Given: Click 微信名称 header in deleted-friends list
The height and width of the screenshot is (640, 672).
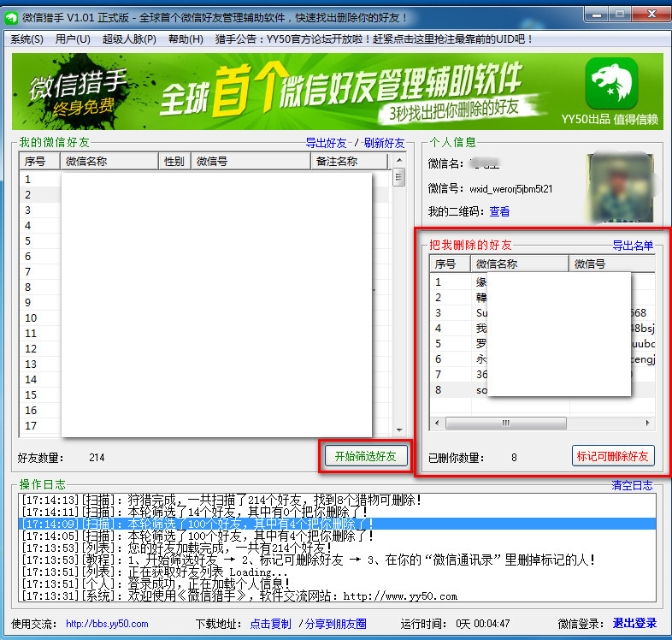Looking at the screenshot, I should [x=520, y=264].
